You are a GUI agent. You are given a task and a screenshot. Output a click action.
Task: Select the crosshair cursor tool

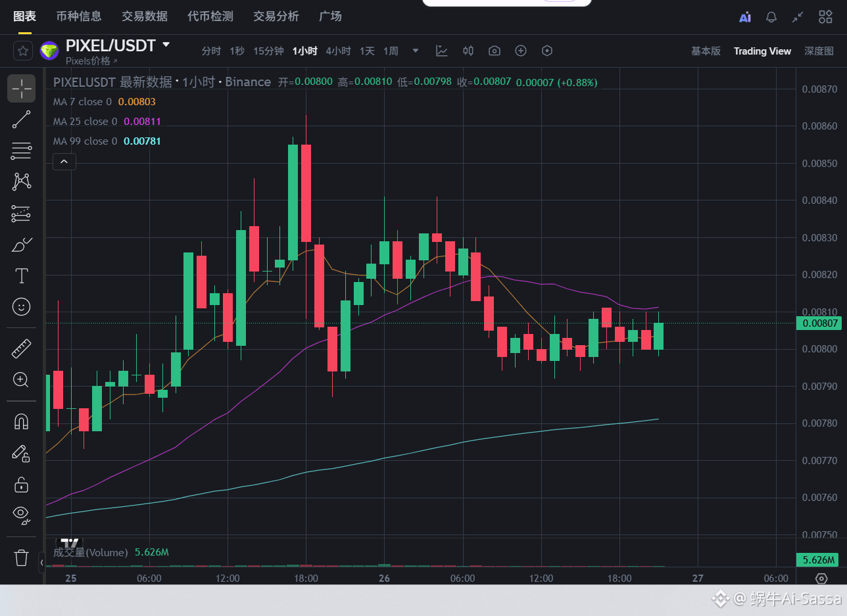pyautogui.click(x=22, y=88)
